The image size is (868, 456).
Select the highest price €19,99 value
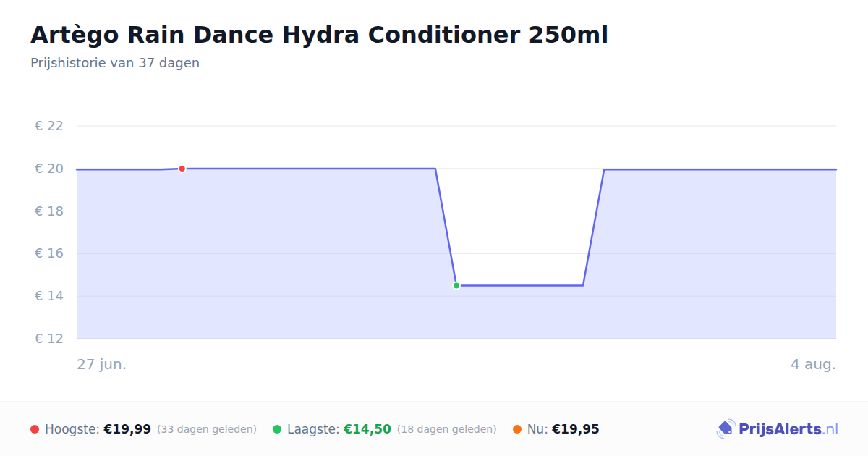(127, 429)
